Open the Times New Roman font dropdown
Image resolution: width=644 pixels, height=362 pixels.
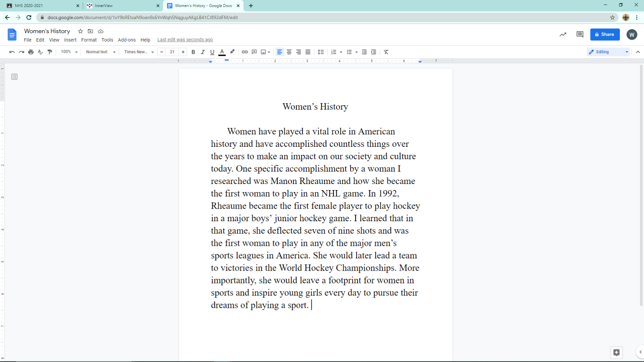pos(139,52)
